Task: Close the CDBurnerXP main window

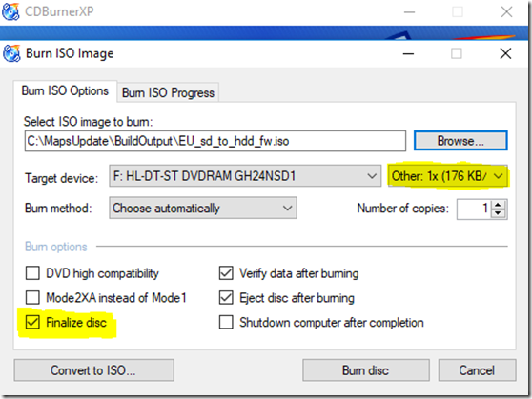Action: [507, 11]
